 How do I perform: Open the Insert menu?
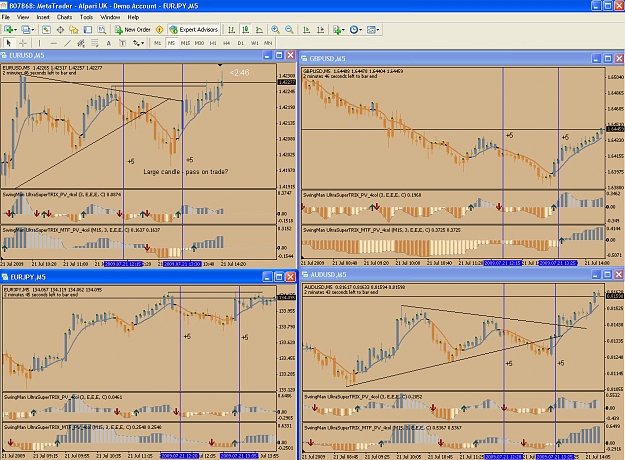pyautogui.click(x=43, y=17)
